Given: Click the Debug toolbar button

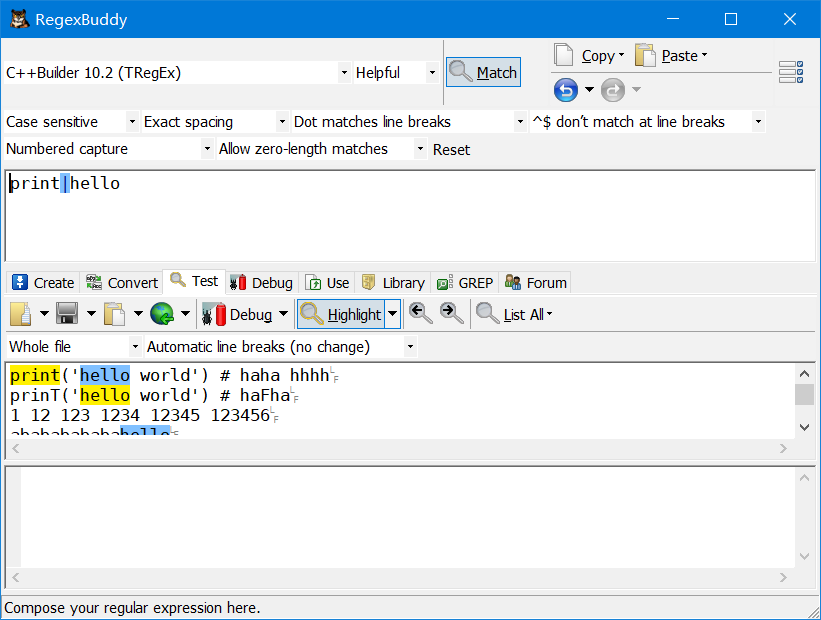Looking at the screenshot, I should point(237,314).
